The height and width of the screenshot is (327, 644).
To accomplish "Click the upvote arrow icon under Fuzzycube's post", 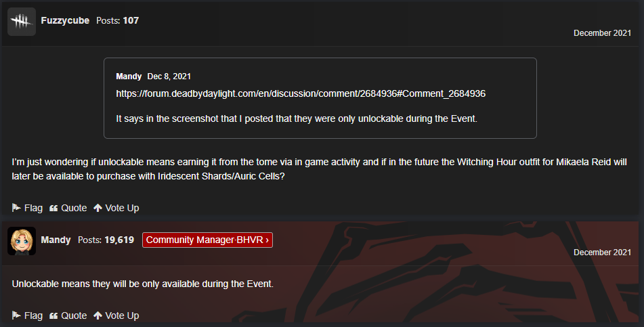I will click(x=98, y=208).
